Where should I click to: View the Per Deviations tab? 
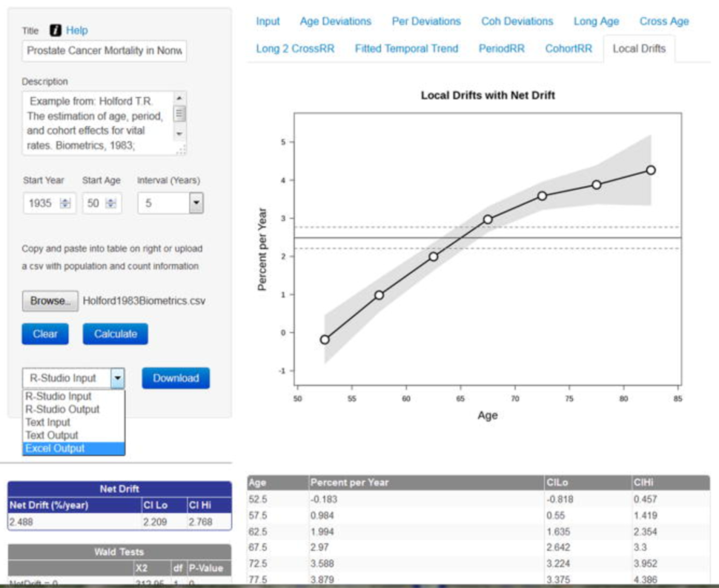click(x=426, y=22)
